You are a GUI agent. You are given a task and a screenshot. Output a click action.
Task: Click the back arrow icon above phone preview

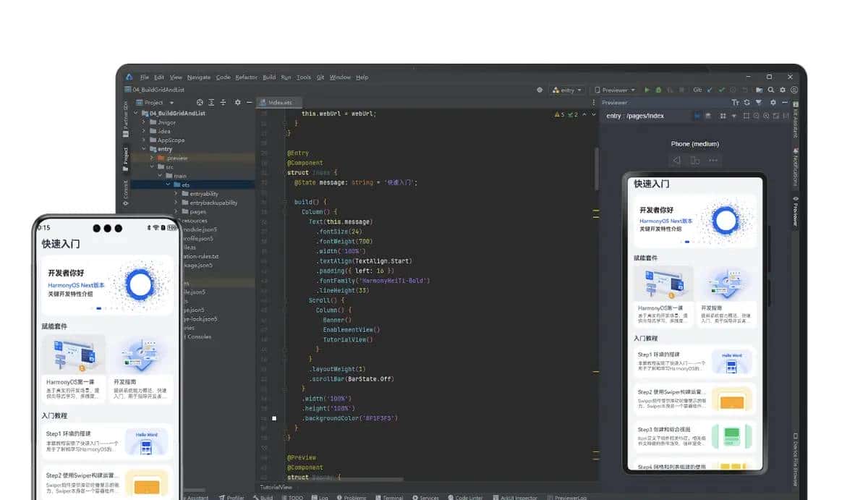(x=676, y=161)
